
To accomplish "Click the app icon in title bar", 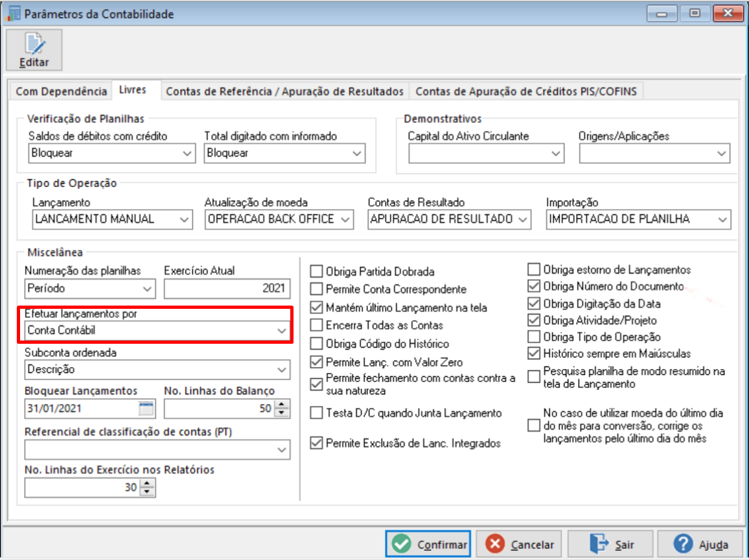I will click(x=13, y=14).
